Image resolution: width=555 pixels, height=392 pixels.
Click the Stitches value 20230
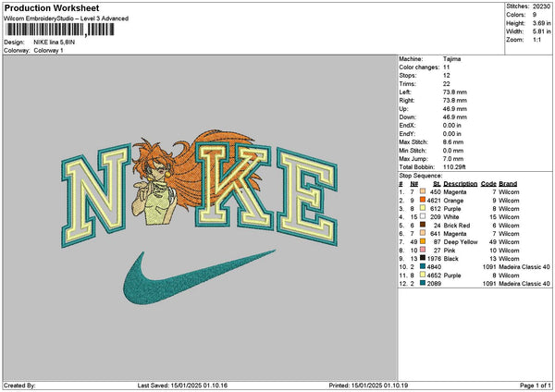coord(541,6)
